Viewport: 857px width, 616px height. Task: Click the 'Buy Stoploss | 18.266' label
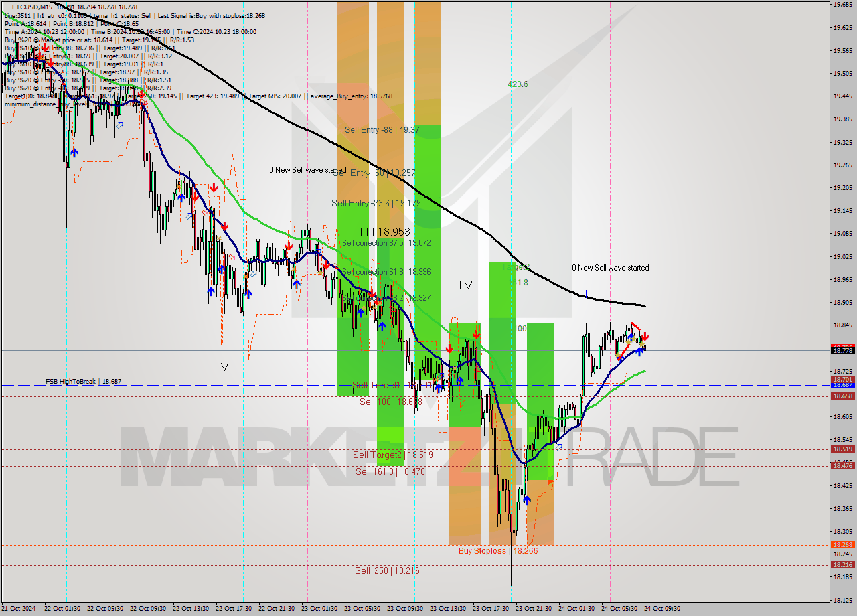[497, 550]
